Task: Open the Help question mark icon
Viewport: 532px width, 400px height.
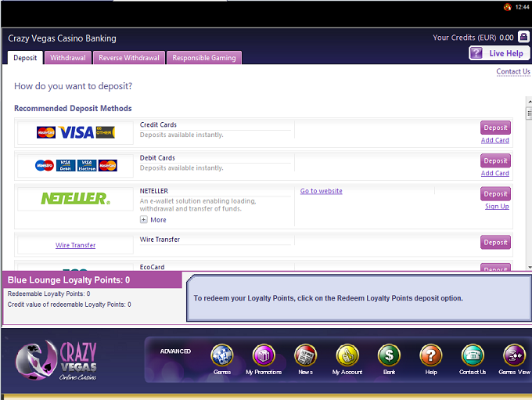Action: [431, 355]
